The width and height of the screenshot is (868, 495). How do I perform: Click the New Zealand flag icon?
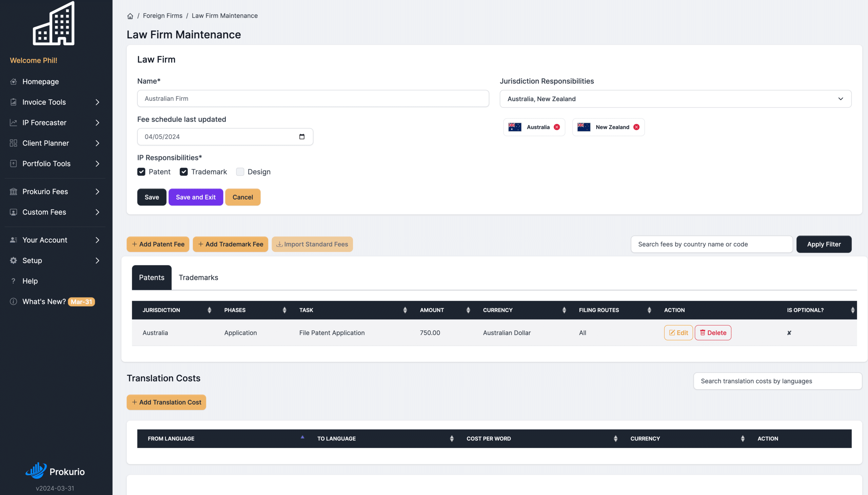584,127
